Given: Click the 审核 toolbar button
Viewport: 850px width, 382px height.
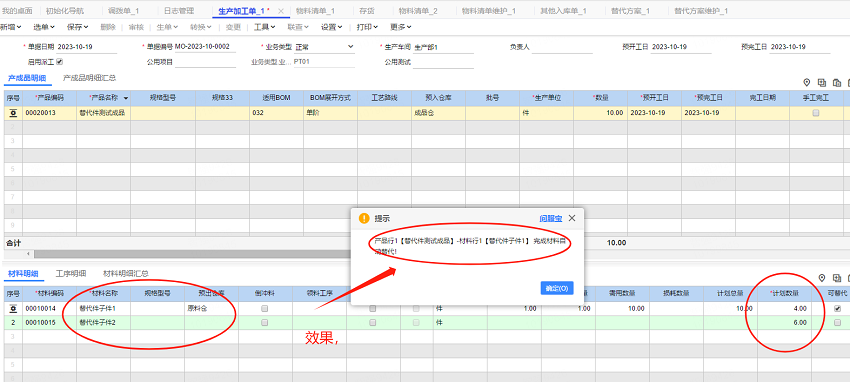Looking at the screenshot, I should 137,27.
